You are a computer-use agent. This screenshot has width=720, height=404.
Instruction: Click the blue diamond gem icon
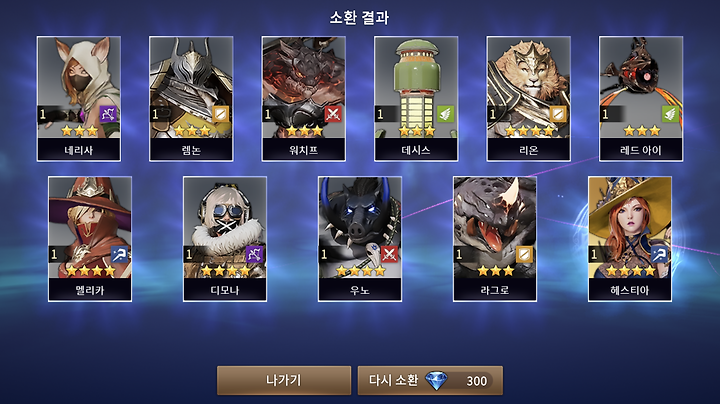436,381
